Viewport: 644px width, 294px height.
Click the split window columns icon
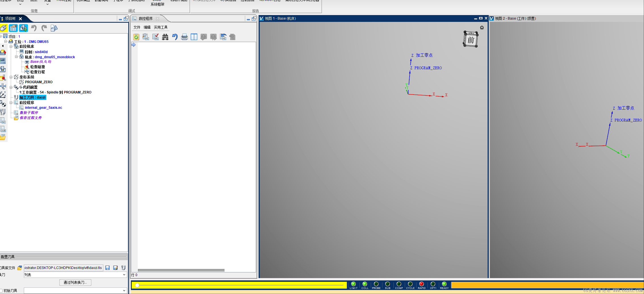coord(194,37)
